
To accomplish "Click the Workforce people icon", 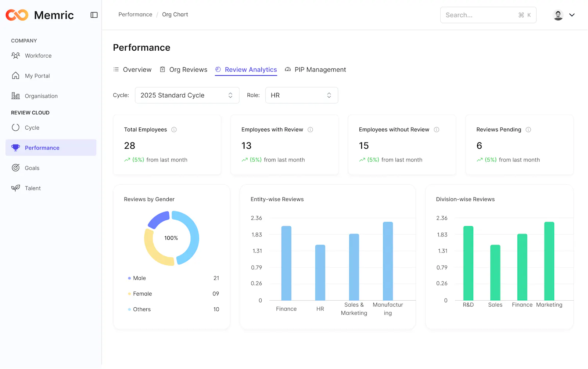I will click(15, 55).
